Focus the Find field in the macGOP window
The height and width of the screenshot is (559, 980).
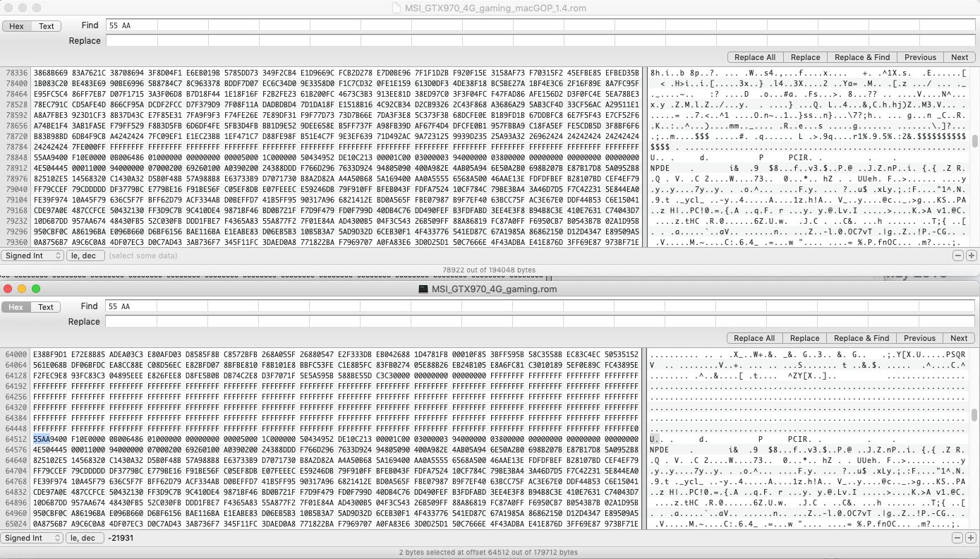click(x=542, y=25)
